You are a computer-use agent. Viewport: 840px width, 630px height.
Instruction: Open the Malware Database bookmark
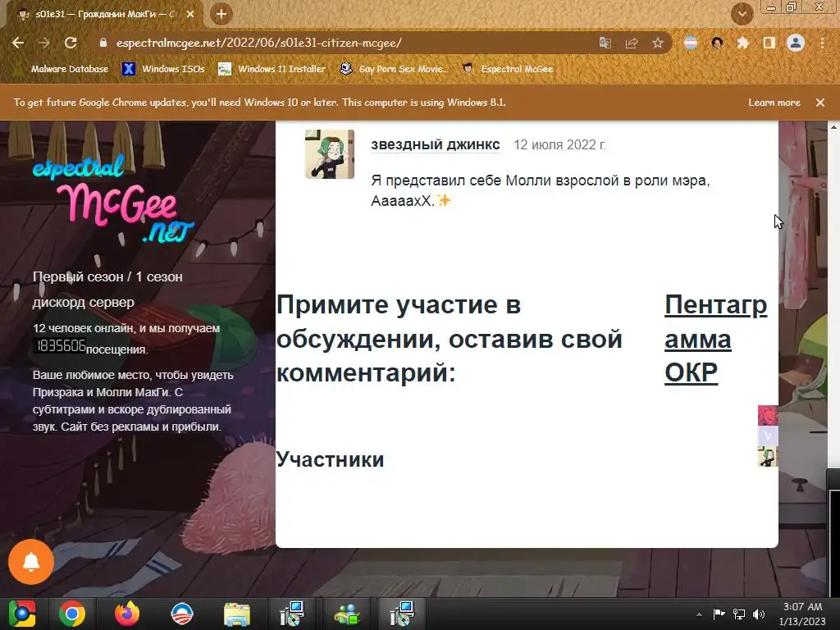coord(62,69)
